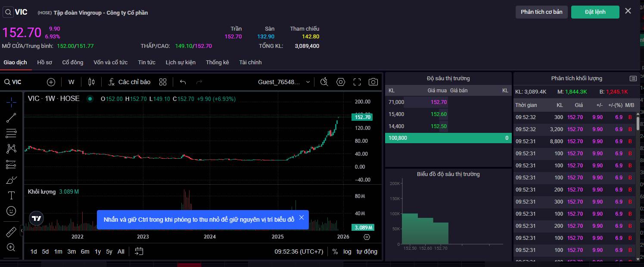Select the crosshair cursor tool
Viewport: 644px width, 267px height.
[12, 102]
